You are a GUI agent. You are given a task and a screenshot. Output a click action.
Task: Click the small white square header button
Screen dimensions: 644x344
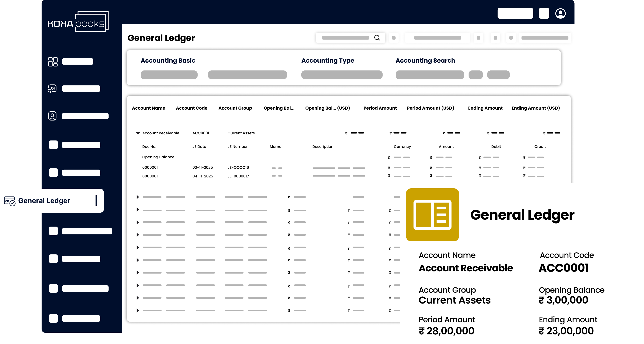coord(544,13)
